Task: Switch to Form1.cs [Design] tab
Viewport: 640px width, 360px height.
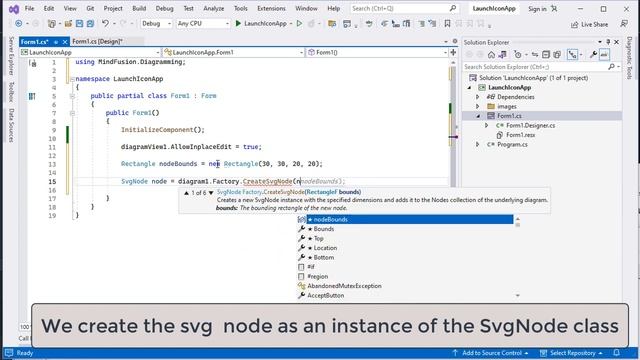Action: coord(98,41)
